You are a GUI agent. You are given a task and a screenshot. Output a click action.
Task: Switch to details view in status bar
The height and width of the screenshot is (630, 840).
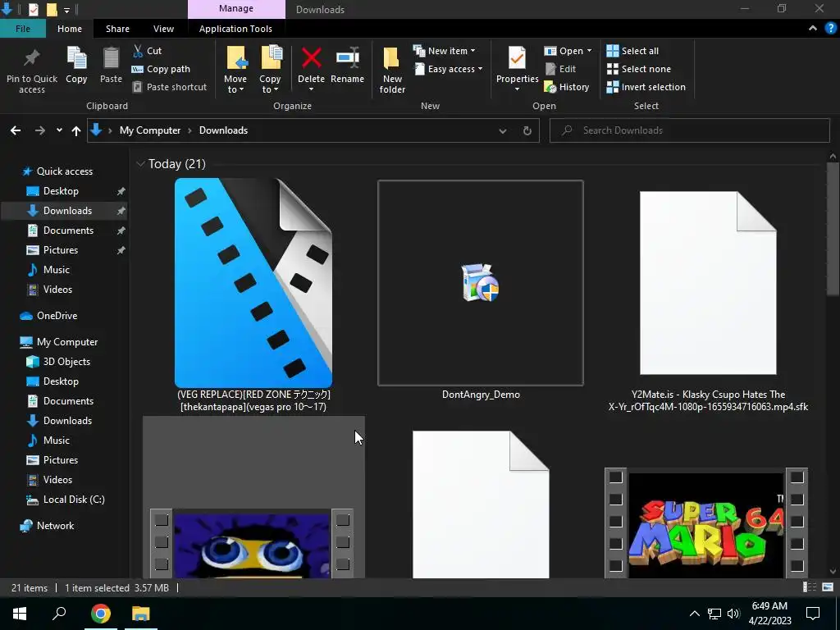(x=810, y=587)
